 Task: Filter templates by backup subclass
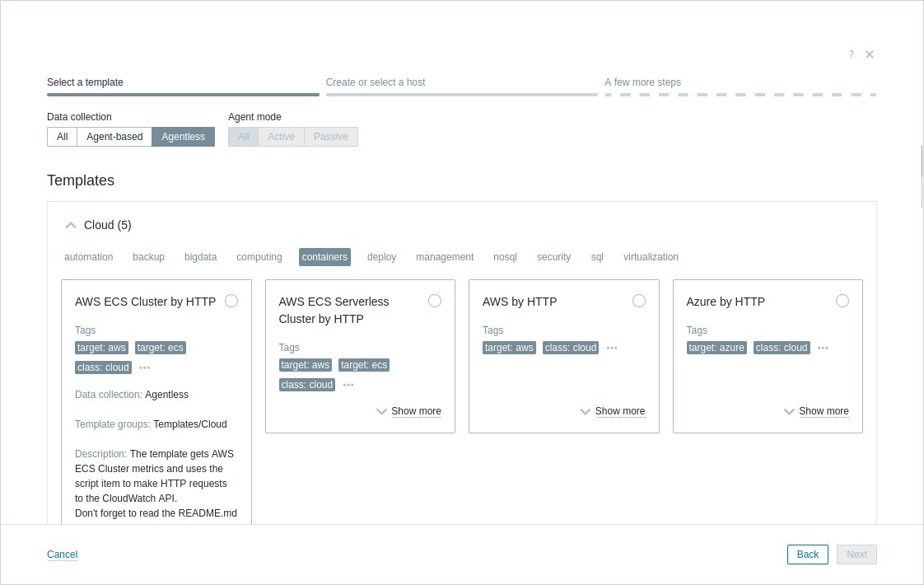coord(148,257)
